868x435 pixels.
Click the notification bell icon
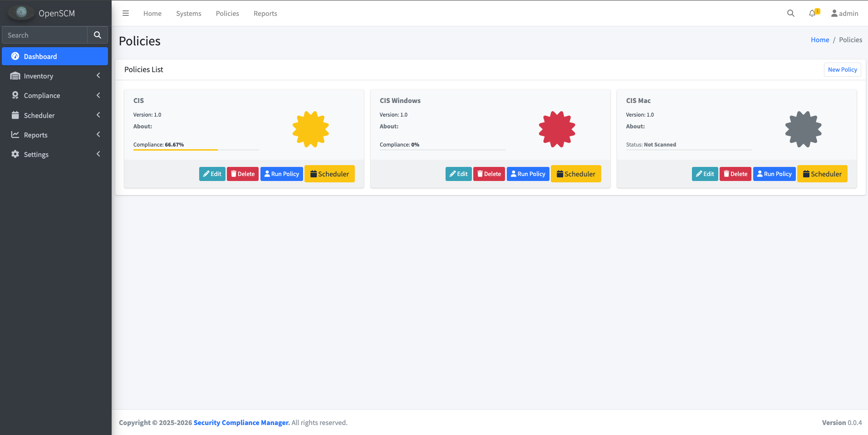pos(812,14)
